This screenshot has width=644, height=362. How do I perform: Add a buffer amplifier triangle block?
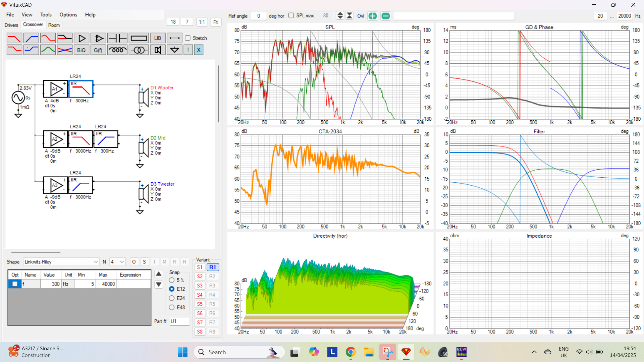click(82, 38)
